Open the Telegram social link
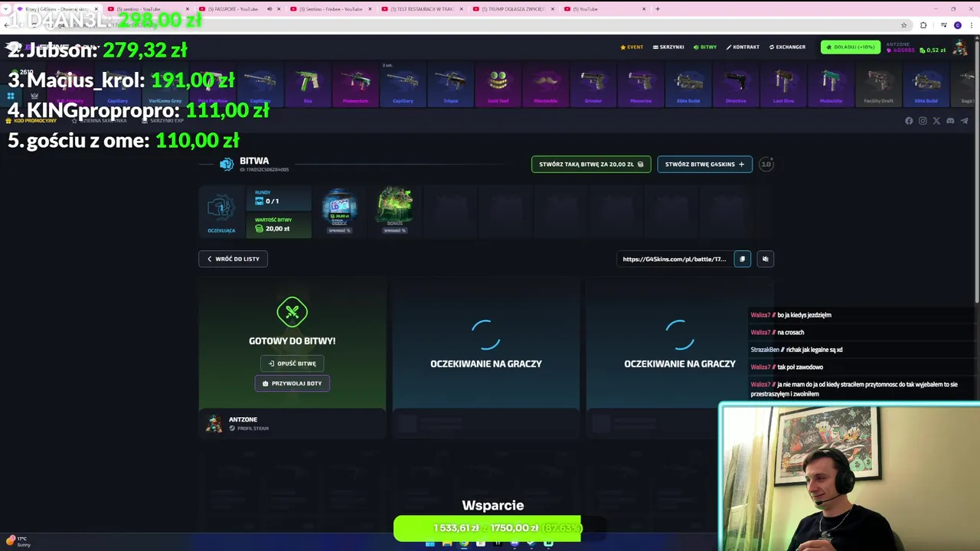The height and width of the screenshot is (551, 980). [964, 121]
